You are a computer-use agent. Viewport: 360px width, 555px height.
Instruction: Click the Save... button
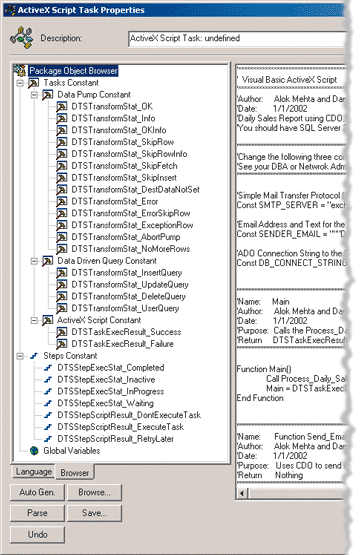pyautogui.click(x=94, y=513)
